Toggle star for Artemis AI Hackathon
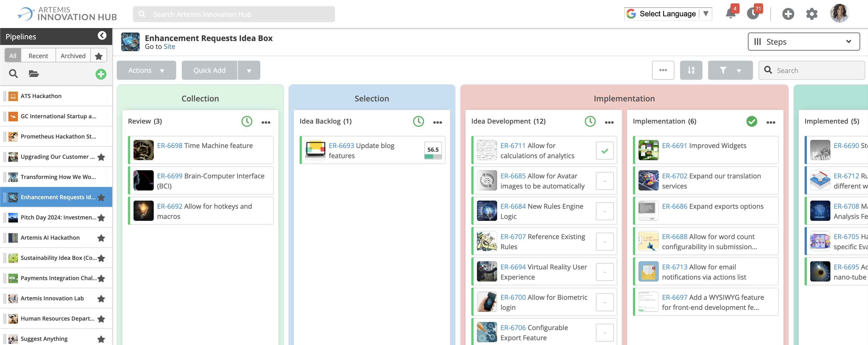The width and height of the screenshot is (868, 345). 101,238
